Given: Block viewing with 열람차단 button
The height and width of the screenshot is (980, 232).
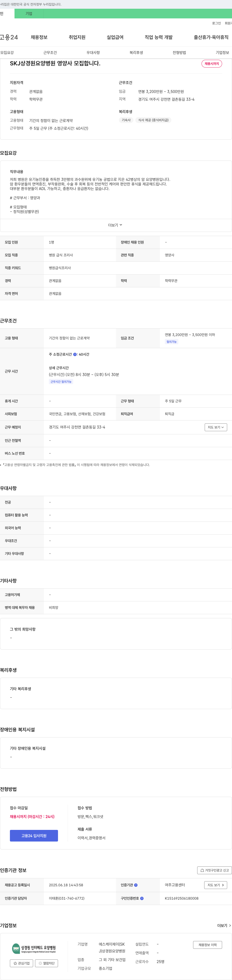Looking at the screenshot, I should click(46, 963).
